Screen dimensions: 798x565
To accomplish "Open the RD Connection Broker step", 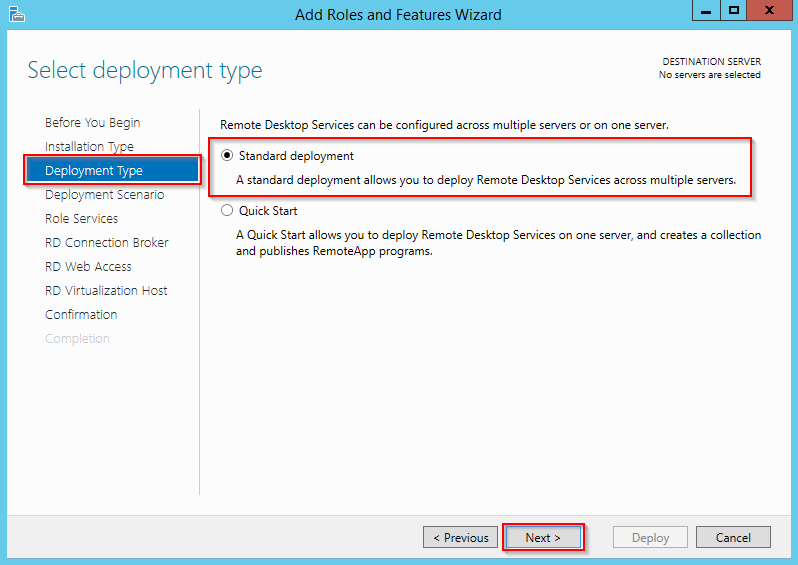I will tap(106, 243).
